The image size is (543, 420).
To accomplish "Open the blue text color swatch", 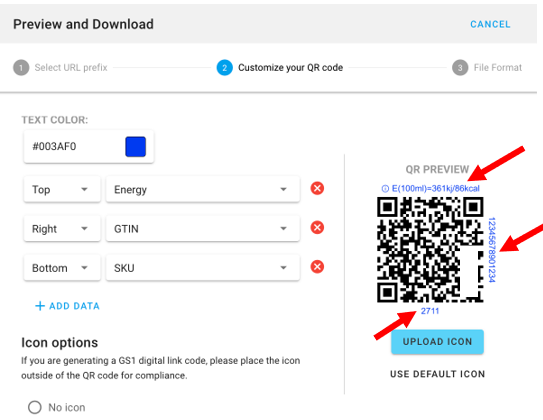I will pyautogui.click(x=135, y=146).
